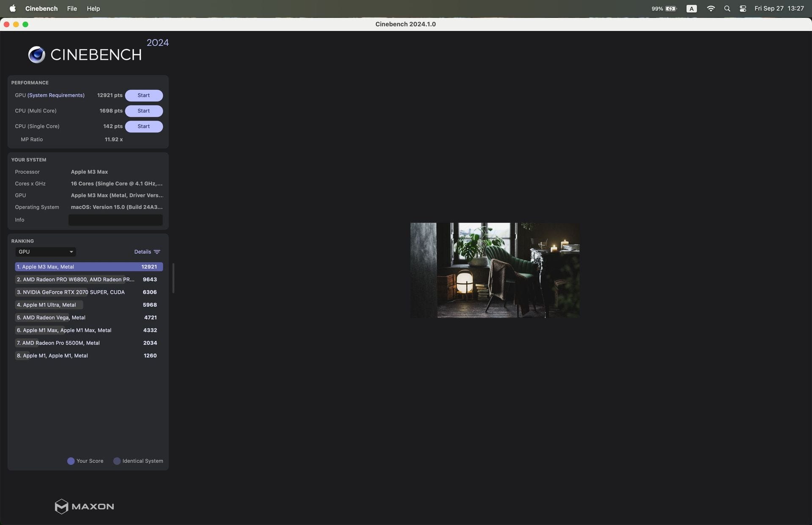812x525 pixels.
Task: Open the GPU ranking dropdown
Action: click(x=45, y=252)
